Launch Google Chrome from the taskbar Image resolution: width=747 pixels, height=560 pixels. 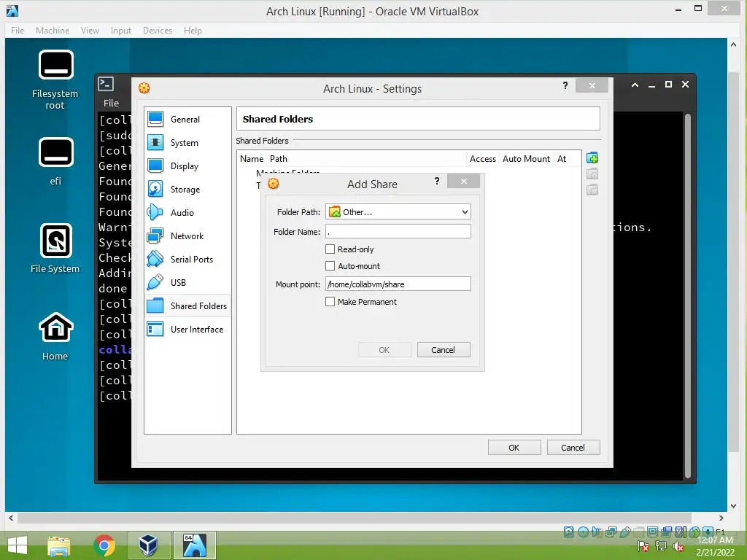[104, 545]
